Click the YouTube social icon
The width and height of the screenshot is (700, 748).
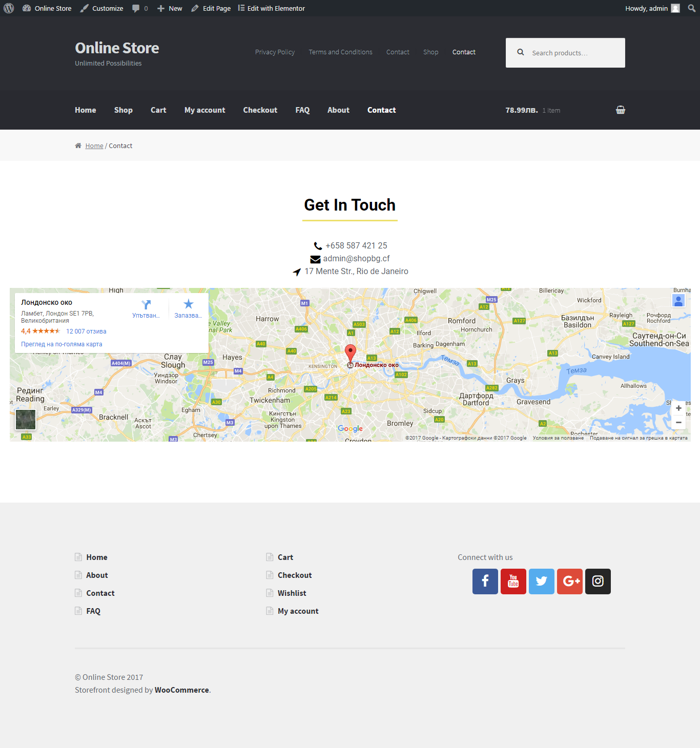click(x=513, y=581)
